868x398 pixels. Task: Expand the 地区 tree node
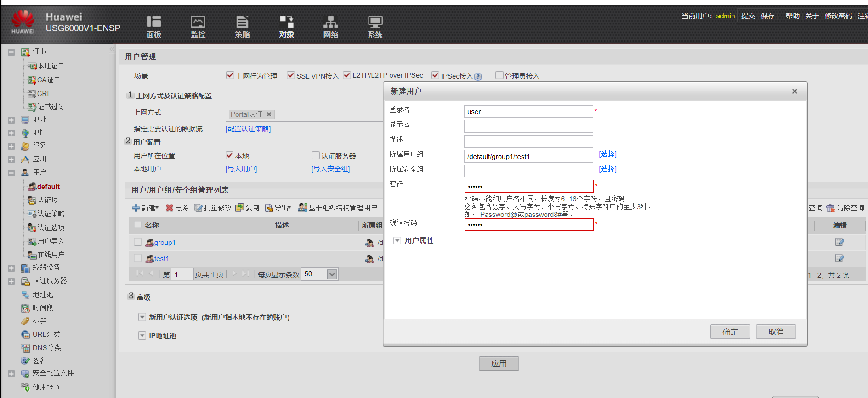pyautogui.click(x=11, y=133)
